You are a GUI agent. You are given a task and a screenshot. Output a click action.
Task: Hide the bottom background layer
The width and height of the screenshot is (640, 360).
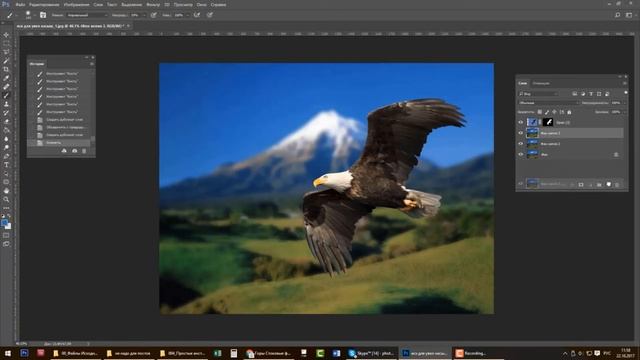[x=520, y=154]
